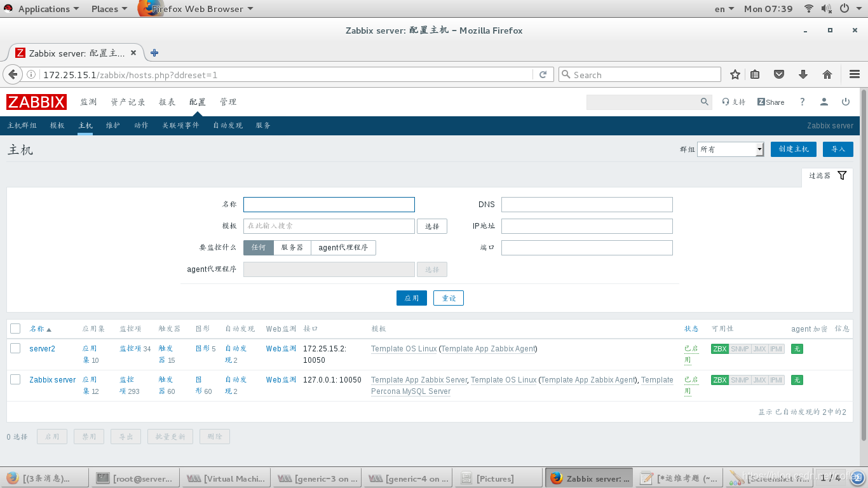Open the Places menu
This screenshot has height=488, width=868.
click(109, 9)
